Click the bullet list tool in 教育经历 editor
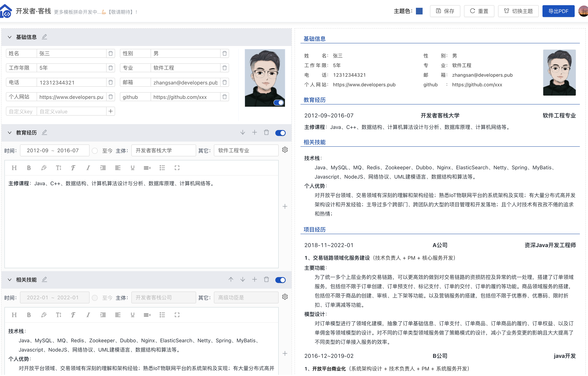 (x=162, y=168)
